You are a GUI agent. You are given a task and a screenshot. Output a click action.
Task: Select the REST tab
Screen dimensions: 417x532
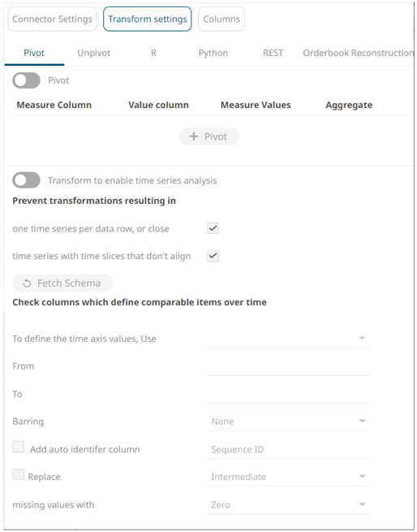(273, 53)
